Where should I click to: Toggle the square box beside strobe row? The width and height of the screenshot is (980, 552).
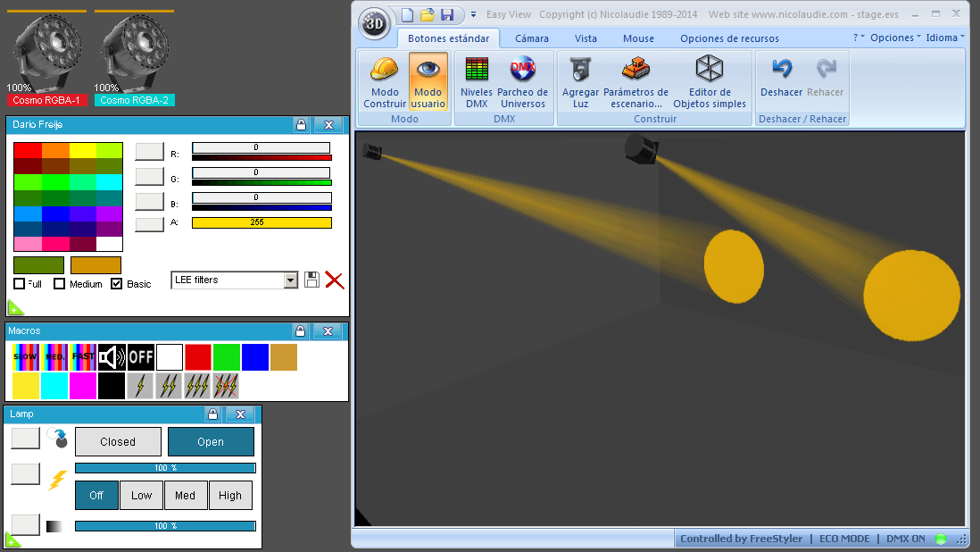tap(26, 474)
